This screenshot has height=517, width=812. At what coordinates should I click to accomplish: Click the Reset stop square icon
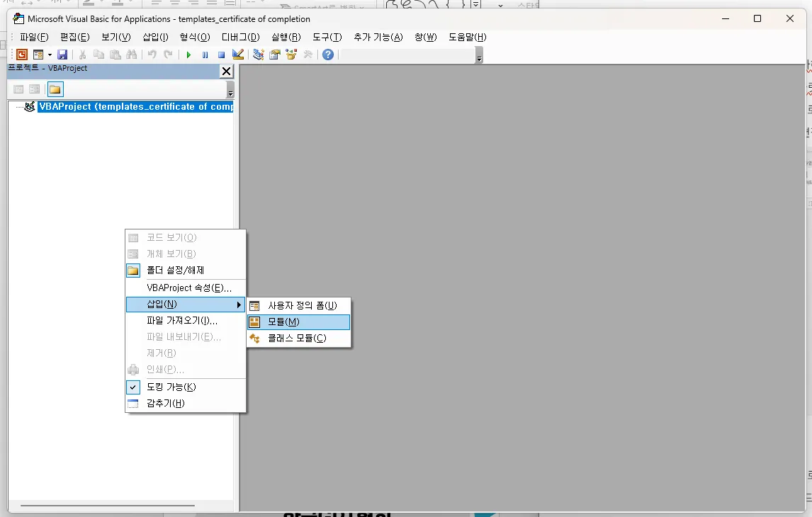click(x=221, y=55)
